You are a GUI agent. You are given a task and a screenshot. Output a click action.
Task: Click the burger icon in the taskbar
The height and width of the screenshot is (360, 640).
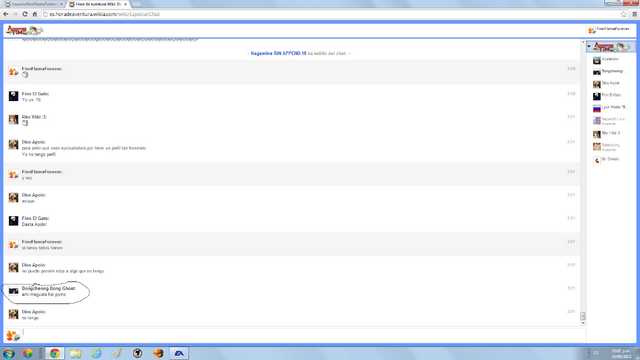point(158,353)
